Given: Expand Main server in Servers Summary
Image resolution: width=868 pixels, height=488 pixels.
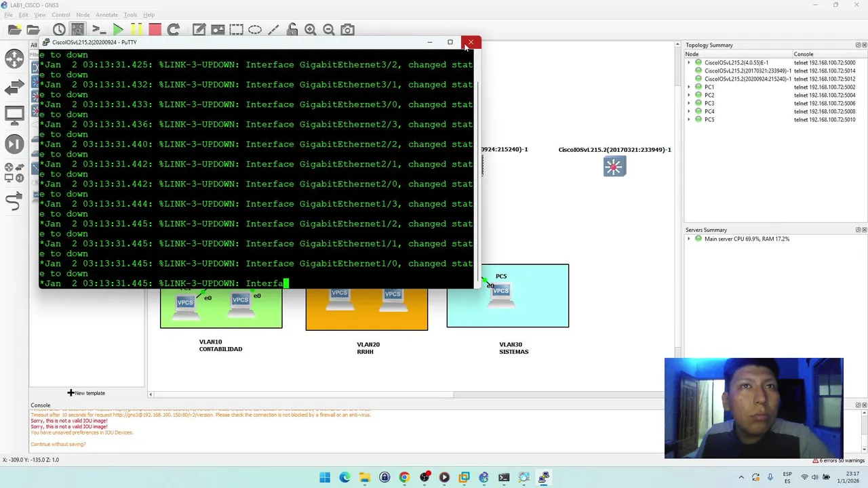Looking at the screenshot, I should pyautogui.click(x=689, y=239).
